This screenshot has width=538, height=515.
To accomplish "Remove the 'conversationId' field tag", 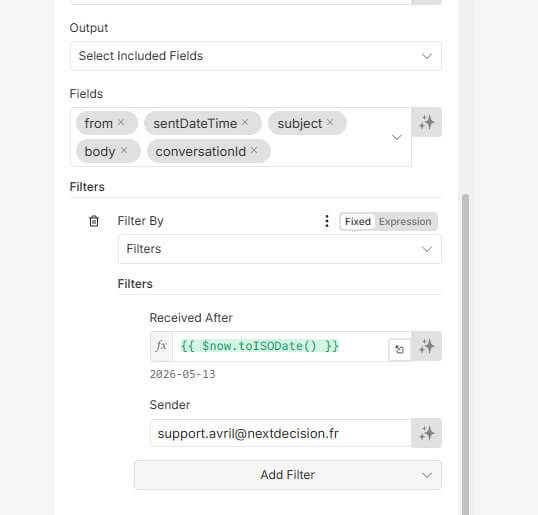I will pos(254,150).
